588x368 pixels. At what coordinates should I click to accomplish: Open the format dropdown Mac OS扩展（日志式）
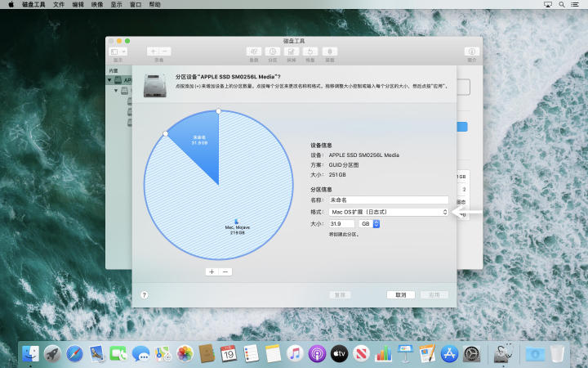[389, 212]
